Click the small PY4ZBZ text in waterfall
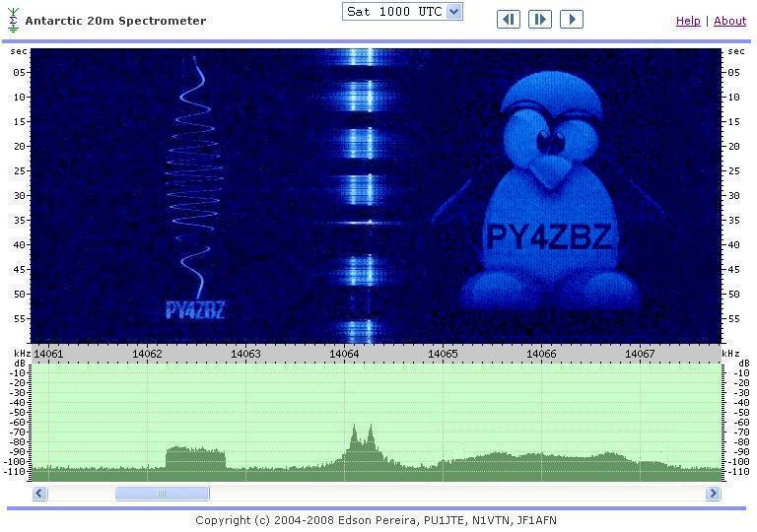This screenshot has width=757, height=532. 195,310
